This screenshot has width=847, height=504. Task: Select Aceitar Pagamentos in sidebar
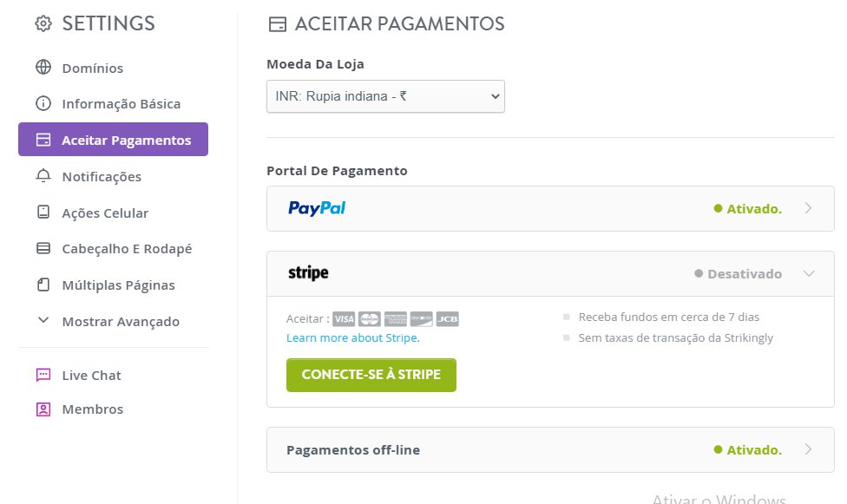pos(114,140)
